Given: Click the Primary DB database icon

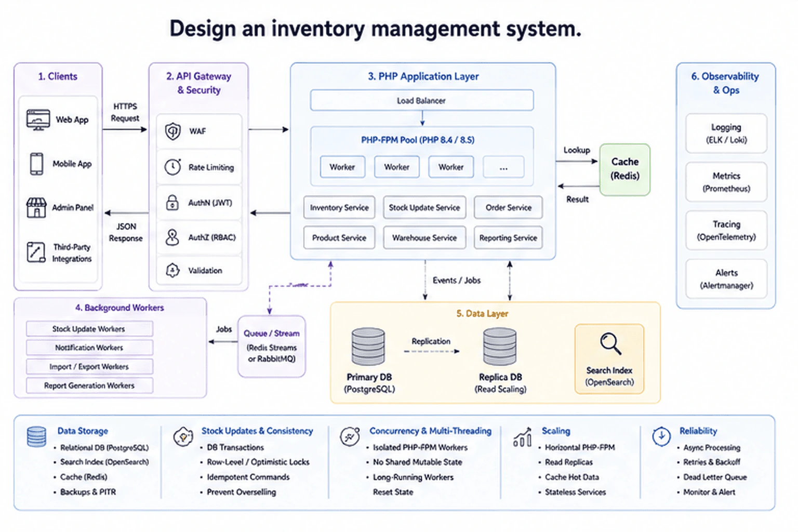Looking at the screenshot, I should click(x=368, y=347).
